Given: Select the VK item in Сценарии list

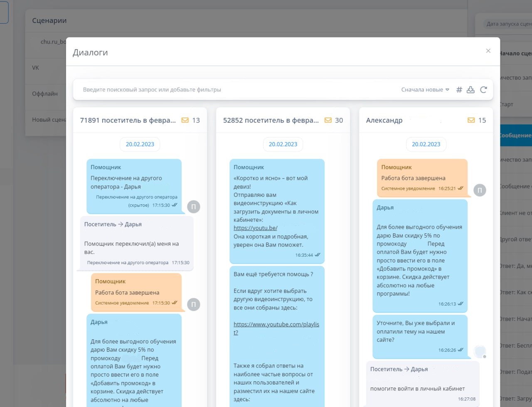Looking at the screenshot, I should (x=36, y=68).
